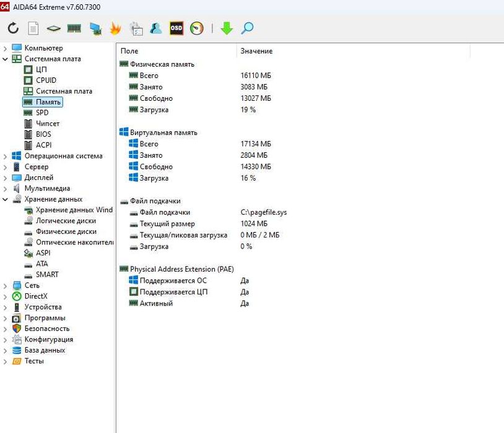This screenshot has height=433, width=504.
Task: Collapse the Хранение данных node
Action: coord(5,199)
